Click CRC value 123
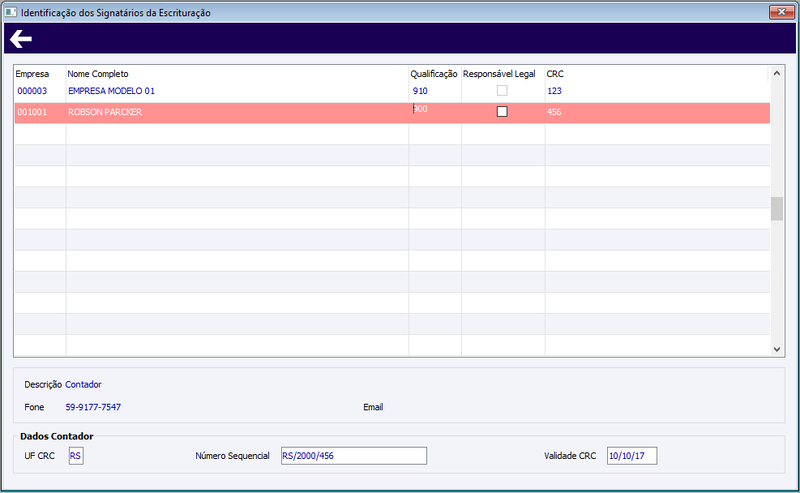 (554, 91)
